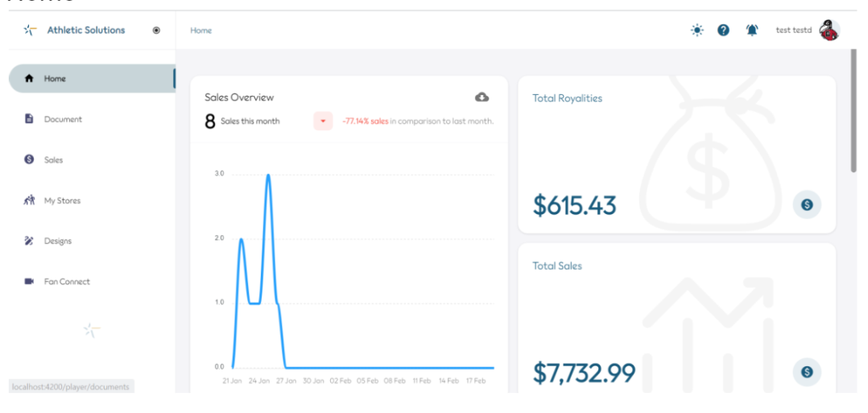Click the Home house icon
The image size is (868, 413).
pos(29,79)
